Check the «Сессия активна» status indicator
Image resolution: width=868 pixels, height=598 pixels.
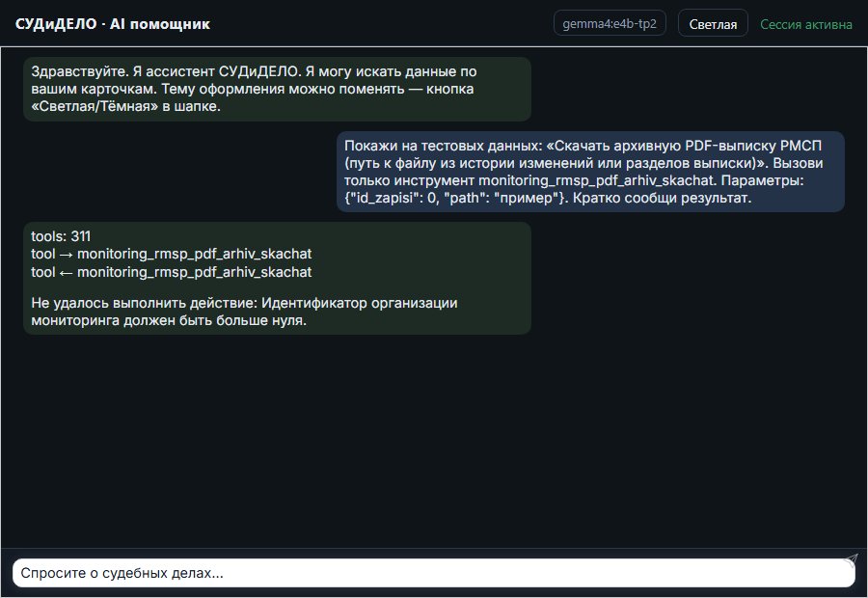pos(806,24)
